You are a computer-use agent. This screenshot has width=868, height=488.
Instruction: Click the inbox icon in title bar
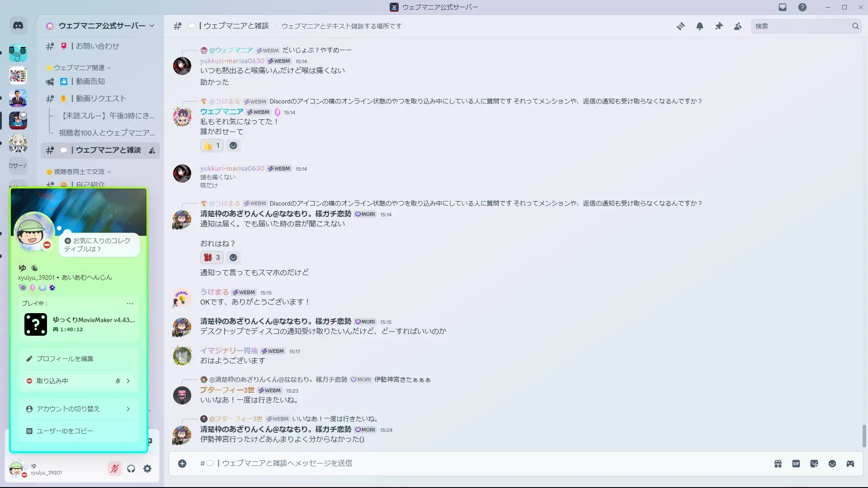[x=783, y=7]
